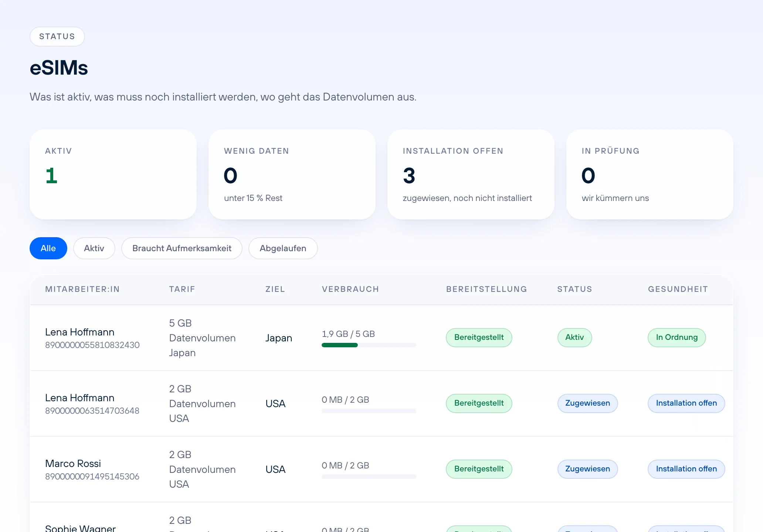Click the TARIF column header
The image size is (763, 532).
click(x=182, y=289)
